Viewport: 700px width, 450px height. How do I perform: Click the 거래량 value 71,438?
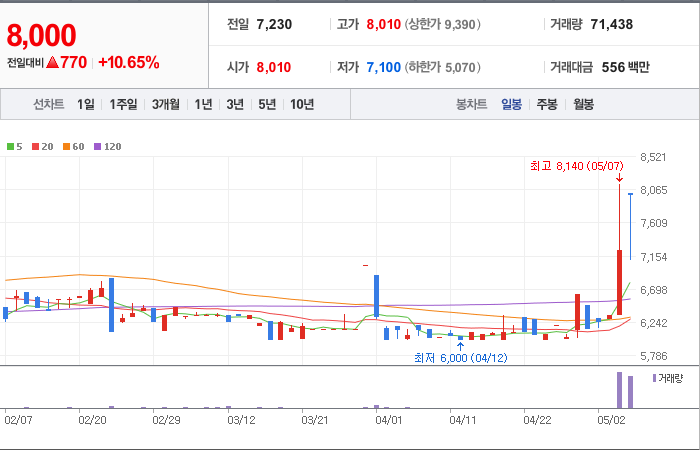612,24
